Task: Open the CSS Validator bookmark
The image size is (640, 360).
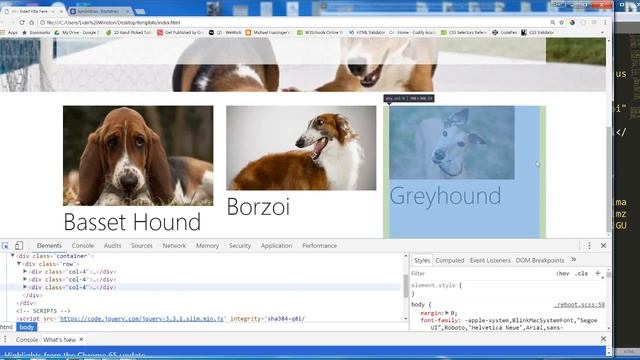Action: click(537, 32)
